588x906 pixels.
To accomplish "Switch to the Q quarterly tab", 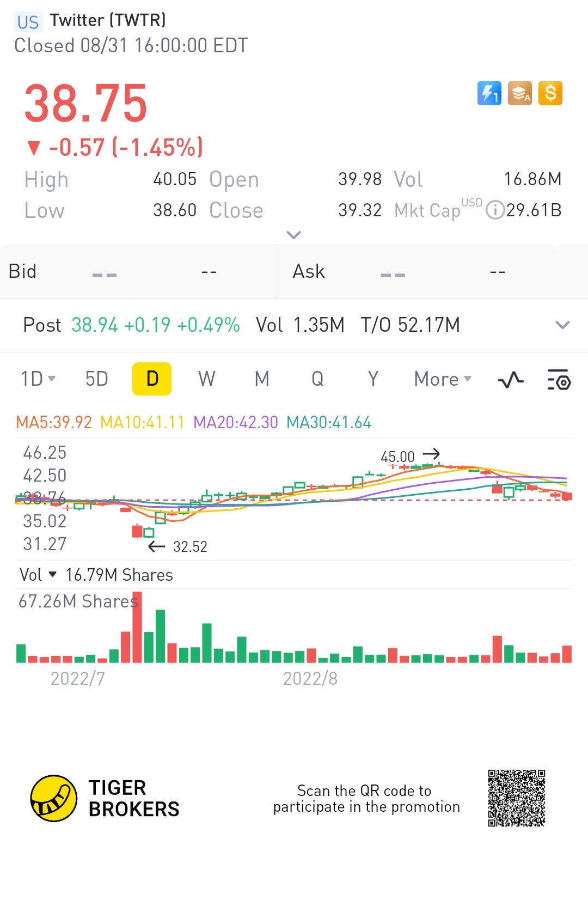I will [317, 379].
